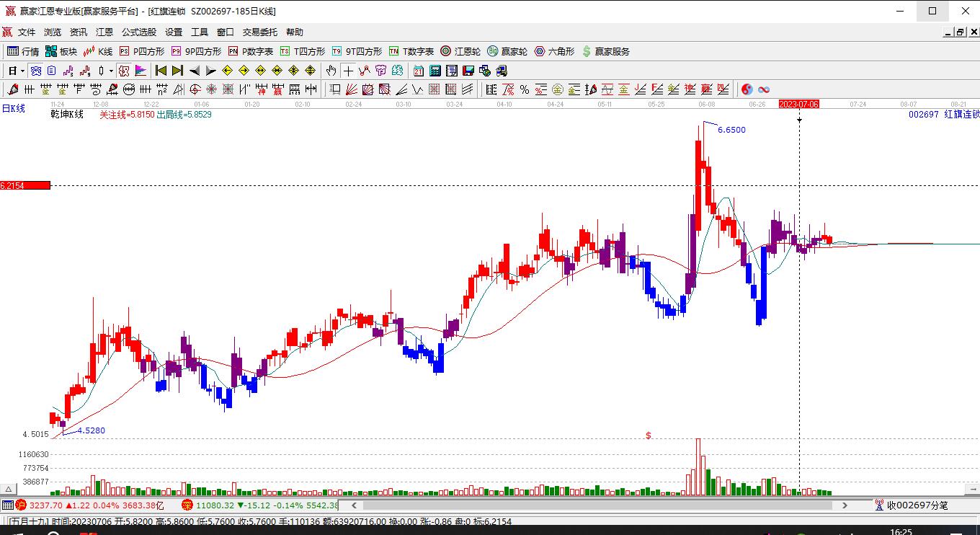980x535 pixels.
Task: Click the red 6.2154 price marker
Action: point(25,185)
